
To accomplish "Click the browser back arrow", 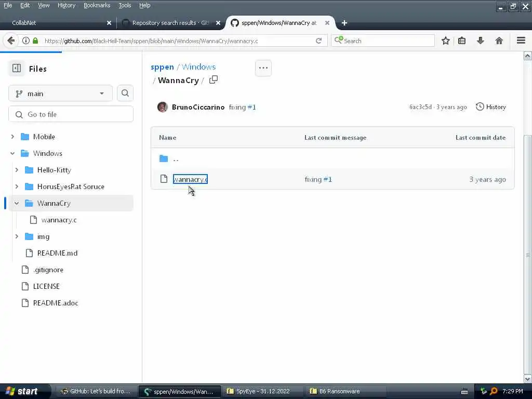I will tap(11, 41).
